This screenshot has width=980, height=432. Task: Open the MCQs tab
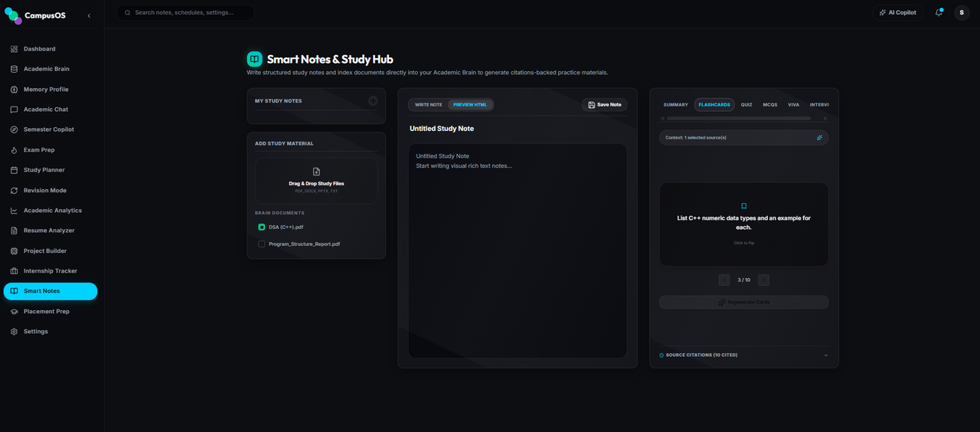coord(770,105)
